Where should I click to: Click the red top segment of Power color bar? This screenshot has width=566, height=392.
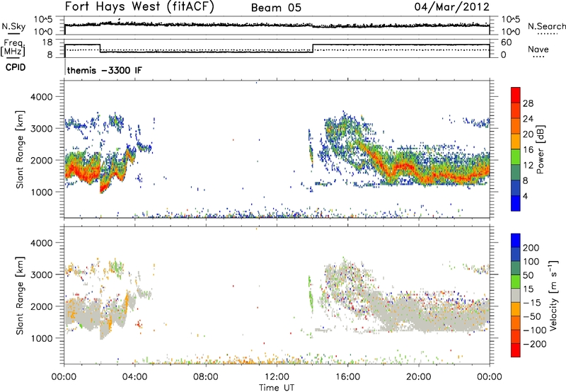pyautogui.click(x=516, y=95)
